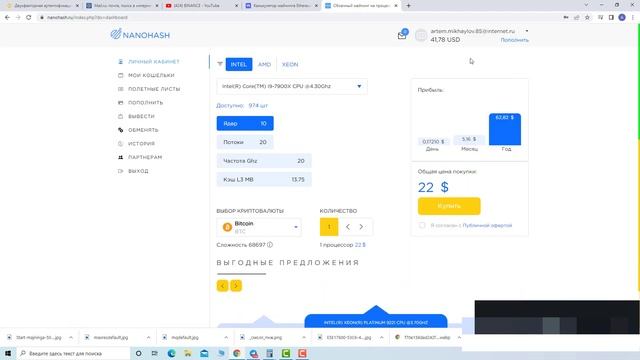Open Task View in the taskbar
Screen dimensions: 640x360
155,353
